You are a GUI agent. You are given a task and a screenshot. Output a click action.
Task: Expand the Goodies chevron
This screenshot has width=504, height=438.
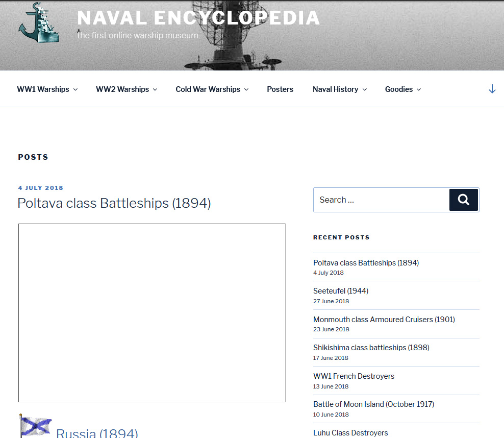(x=419, y=89)
